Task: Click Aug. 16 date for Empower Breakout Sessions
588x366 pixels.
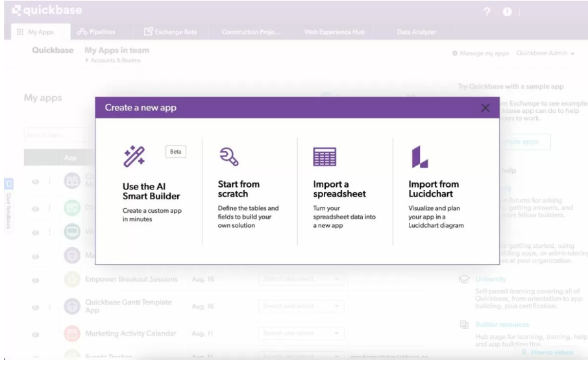Action: [x=203, y=280]
